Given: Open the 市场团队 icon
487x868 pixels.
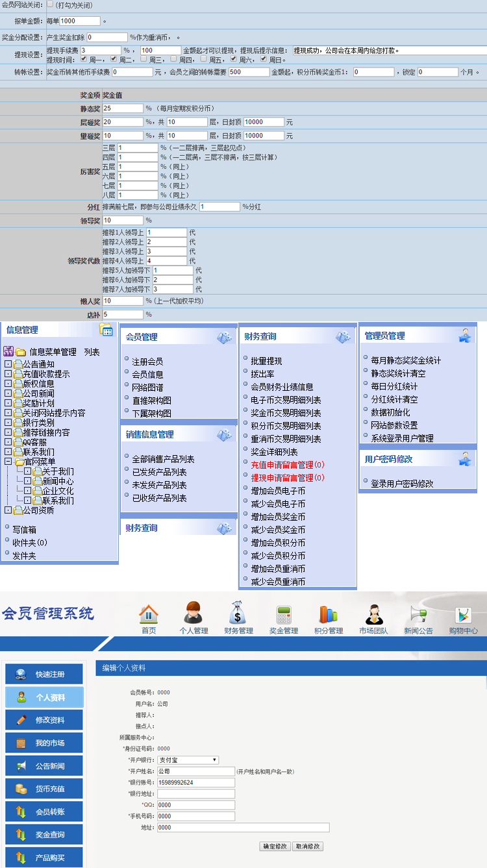Looking at the screenshot, I should tap(373, 614).
